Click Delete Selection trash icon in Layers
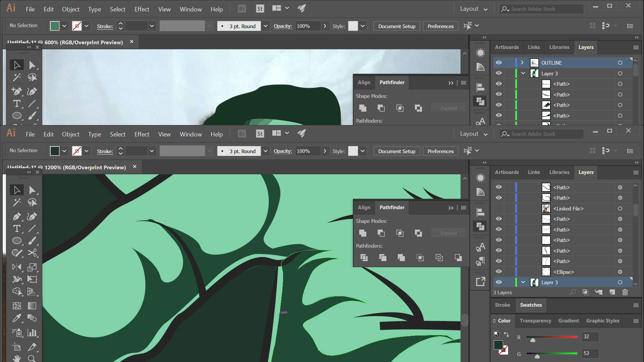 click(625, 292)
